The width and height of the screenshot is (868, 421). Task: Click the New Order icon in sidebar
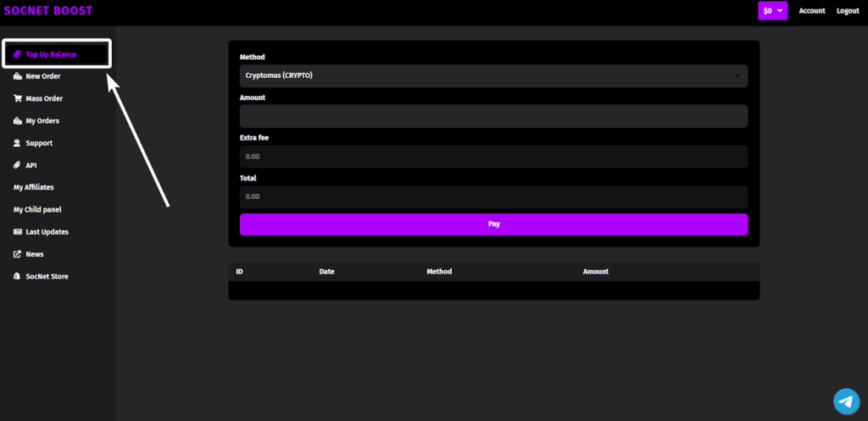click(18, 76)
